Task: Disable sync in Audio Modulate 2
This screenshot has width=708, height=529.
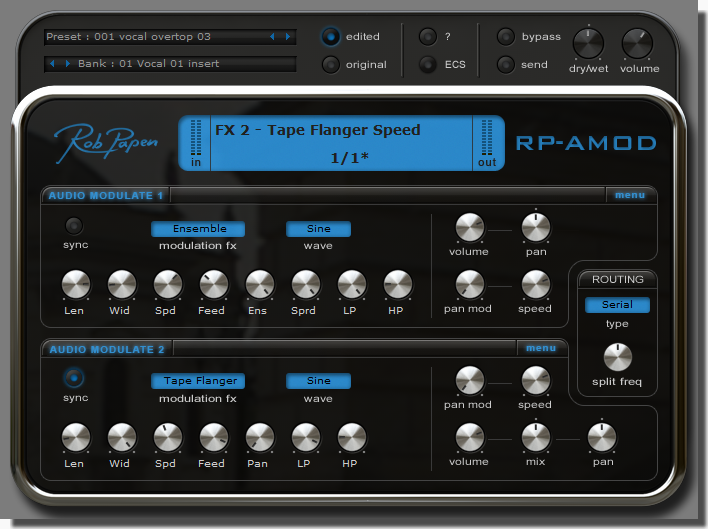Action: 74,378
